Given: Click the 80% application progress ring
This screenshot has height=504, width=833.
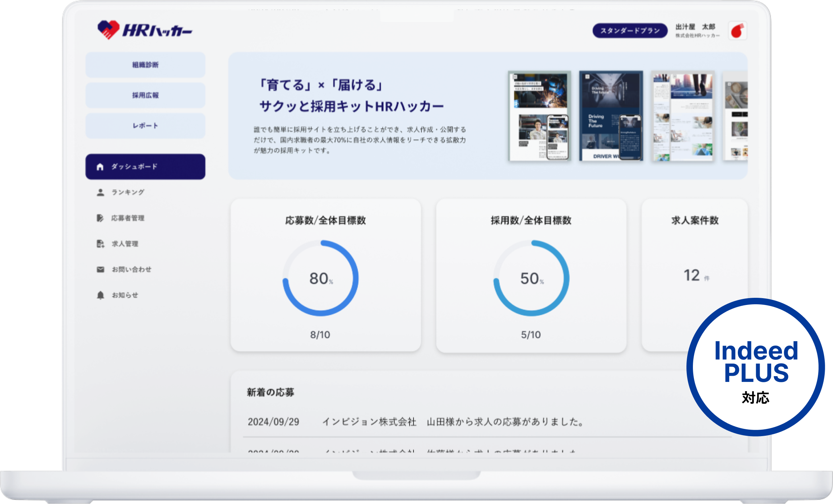Looking at the screenshot, I should (320, 278).
